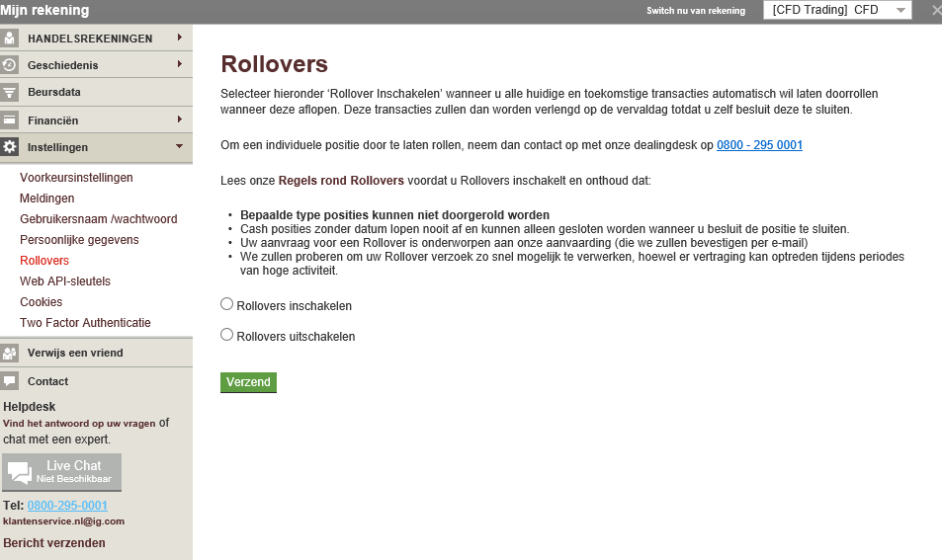Click the Financiën card icon
This screenshot has width=942, height=560.
(9, 120)
